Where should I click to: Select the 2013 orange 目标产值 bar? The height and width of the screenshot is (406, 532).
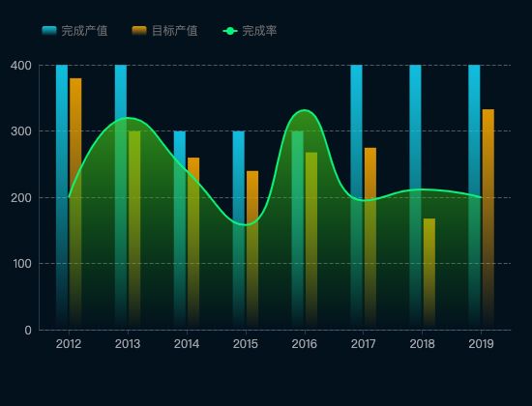click(x=134, y=230)
